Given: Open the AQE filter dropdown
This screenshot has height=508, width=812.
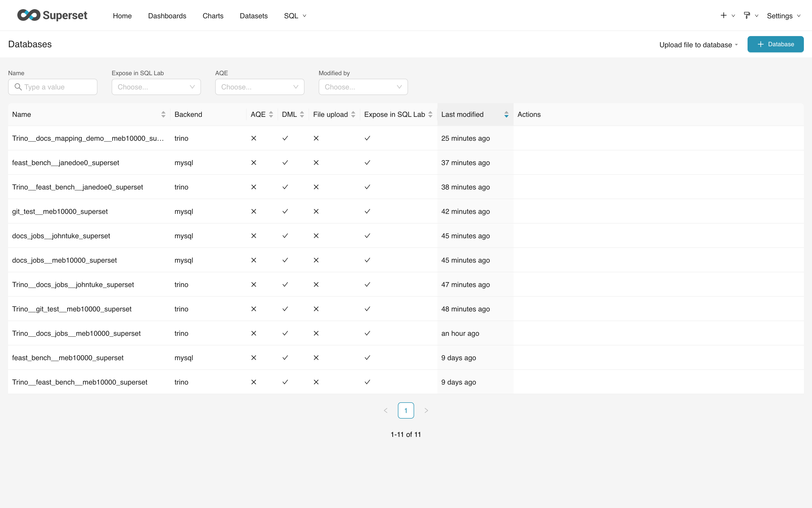Looking at the screenshot, I should pos(260,87).
